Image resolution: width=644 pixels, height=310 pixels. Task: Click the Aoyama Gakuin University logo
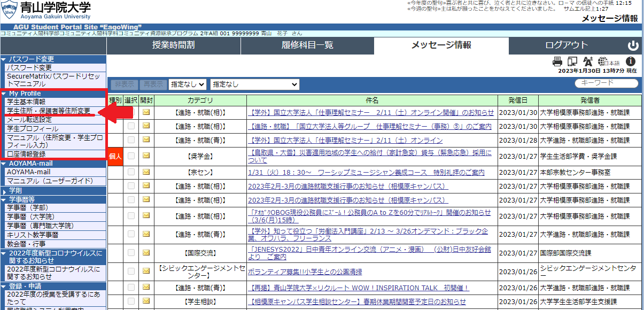pyautogui.click(x=46, y=11)
